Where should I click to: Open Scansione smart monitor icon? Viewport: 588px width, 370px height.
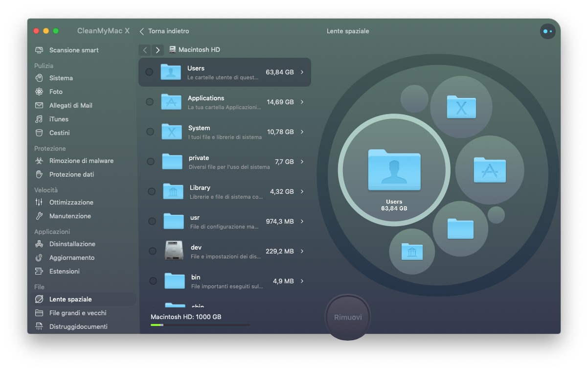[x=39, y=50]
